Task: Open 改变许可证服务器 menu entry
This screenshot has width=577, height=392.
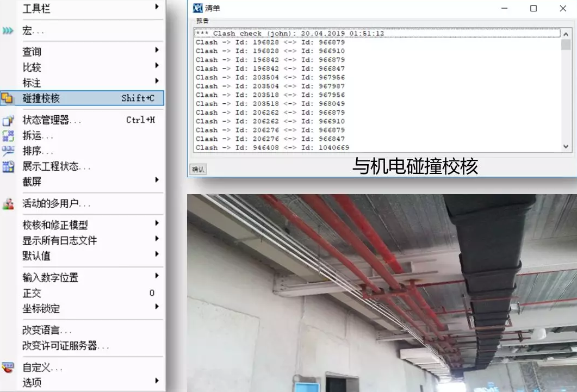Action: coord(82,346)
